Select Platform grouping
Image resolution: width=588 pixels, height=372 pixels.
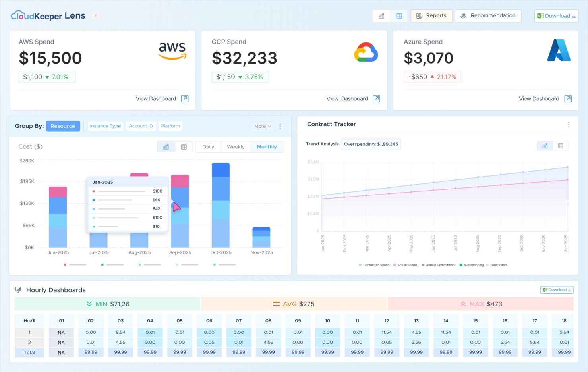170,126
